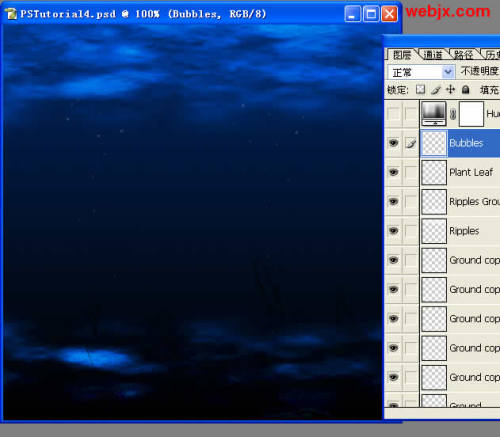The width and height of the screenshot is (500, 437).
Task: Maximize the PSTutorial4.psd document window
Action: coord(371,14)
